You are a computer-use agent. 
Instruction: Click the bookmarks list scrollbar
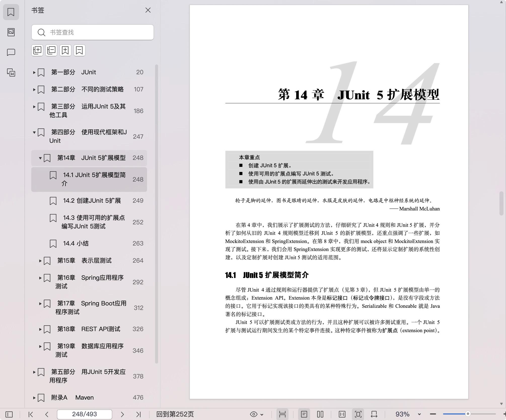pos(156,214)
